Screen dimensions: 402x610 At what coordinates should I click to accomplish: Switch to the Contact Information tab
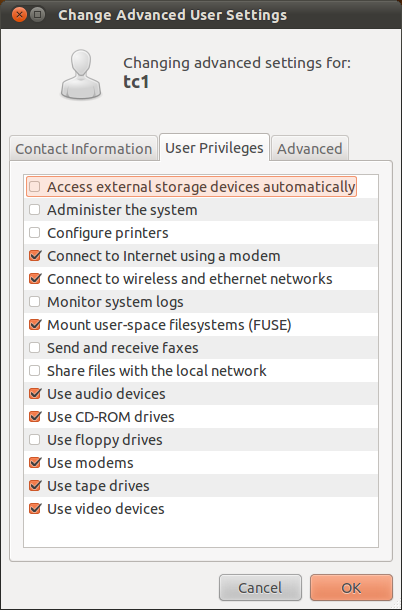click(84, 148)
